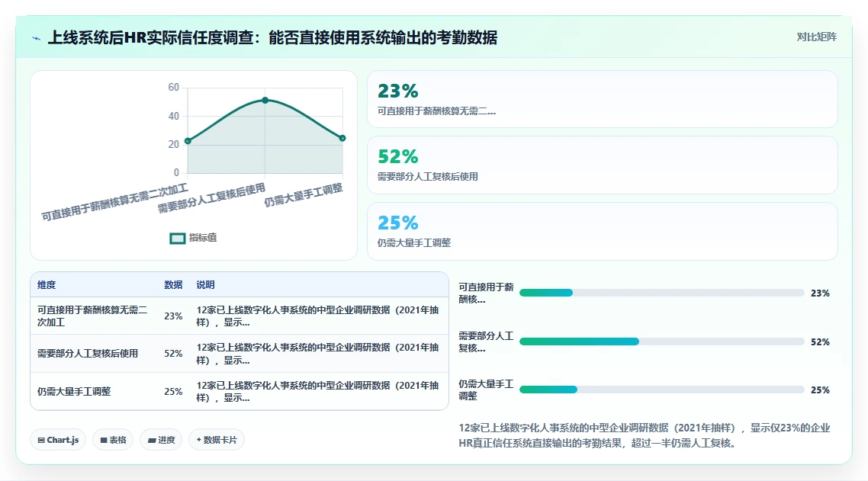Screen dimensions: 868x481
Task: Select table cell 可直接用于薪酬核算无需二次加工
Action: [92, 316]
